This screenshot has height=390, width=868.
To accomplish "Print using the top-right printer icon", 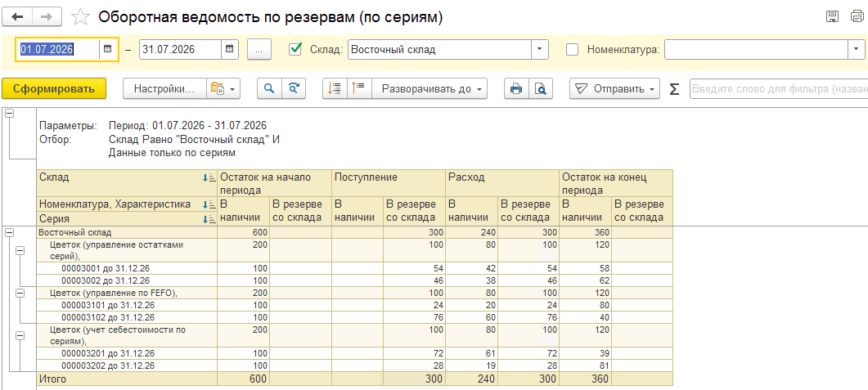I will (x=856, y=16).
